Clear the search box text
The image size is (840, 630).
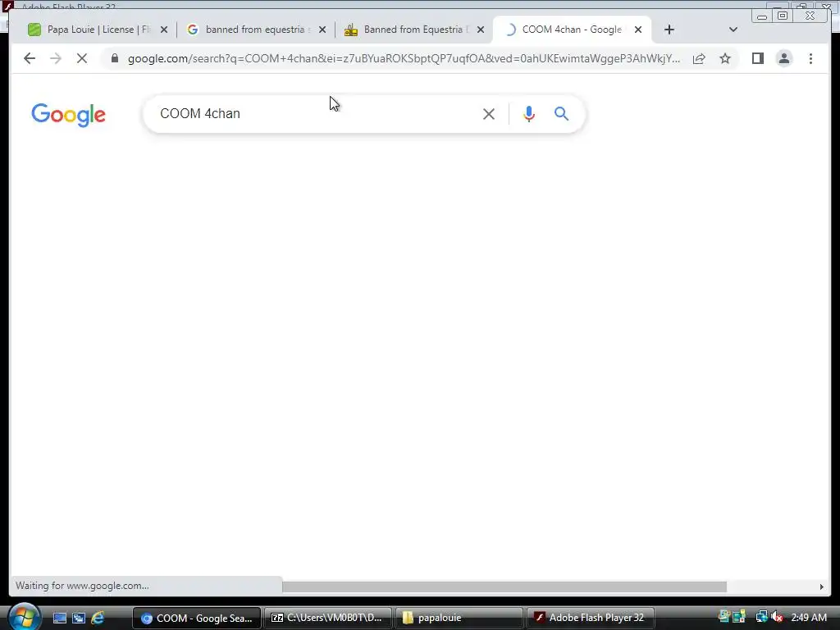pos(489,113)
